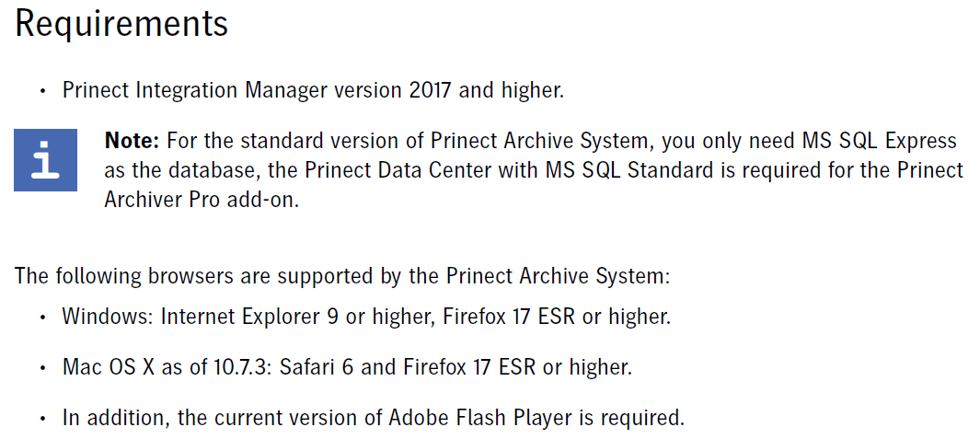Image resolution: width=980 pixels, height=439 pixels.
Task: Click the Windows browser bullet line
Action: click(x=366, y=317)
